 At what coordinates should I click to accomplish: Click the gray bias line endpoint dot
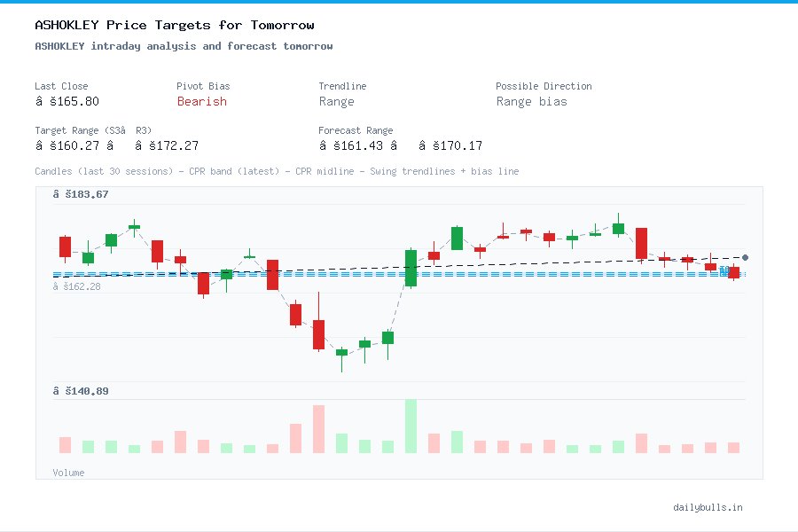click(x=745, y=256)
